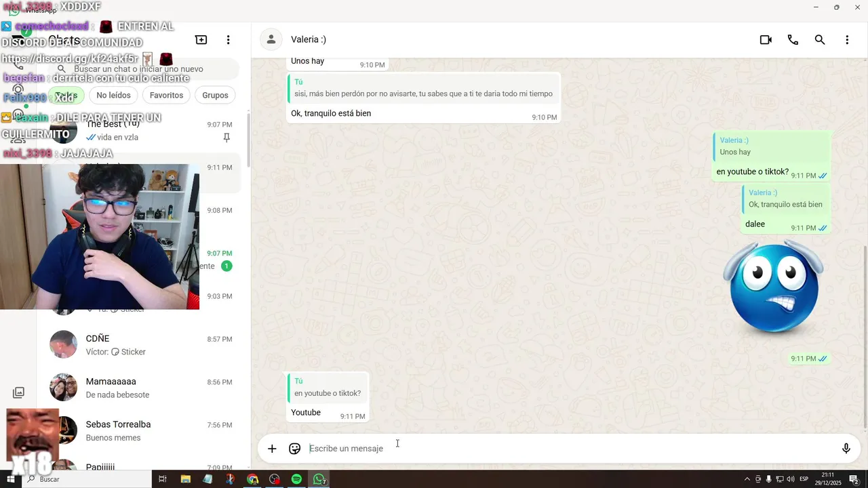Select the Favoritos filter
Screen dimensions: 868x488
click(x=166, y=95)
